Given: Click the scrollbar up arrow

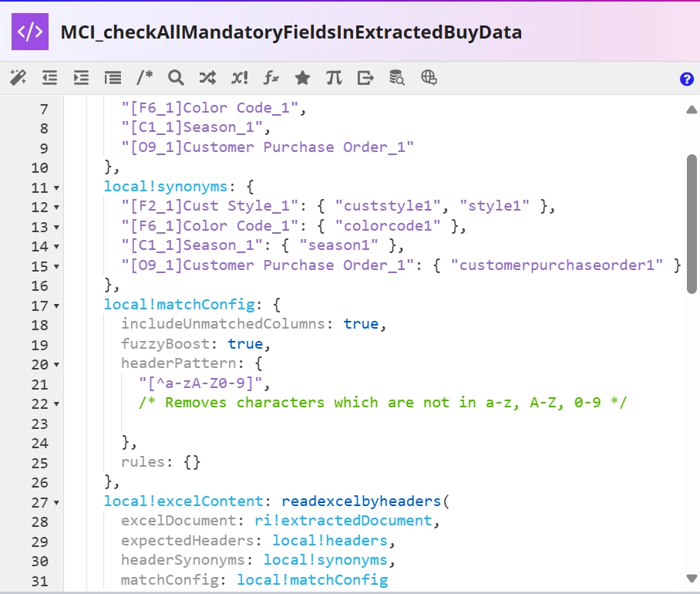Looking at the screenshot, I should (692, 110).
